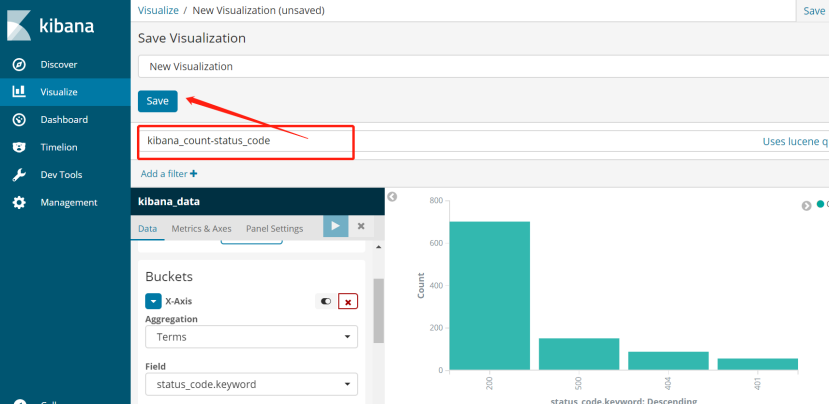This screenshot has height=405, width=830.
Task: Disable the X-Axis aggregation toggle
Action: pos(326,302)
